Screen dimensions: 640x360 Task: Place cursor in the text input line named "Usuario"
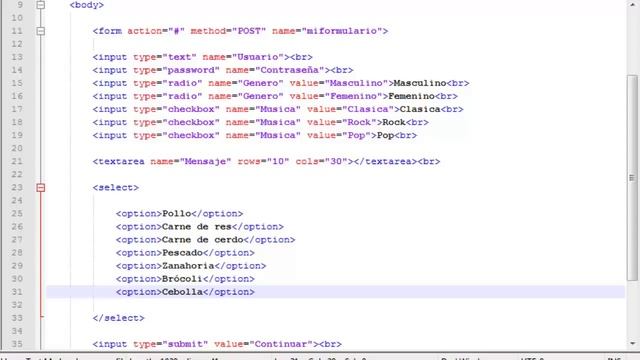pos(202,57)
